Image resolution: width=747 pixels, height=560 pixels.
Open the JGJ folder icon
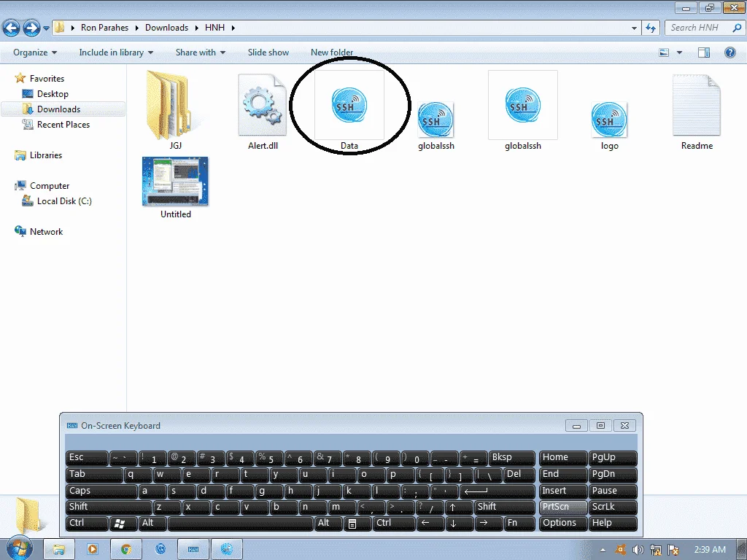coord(169,105)
